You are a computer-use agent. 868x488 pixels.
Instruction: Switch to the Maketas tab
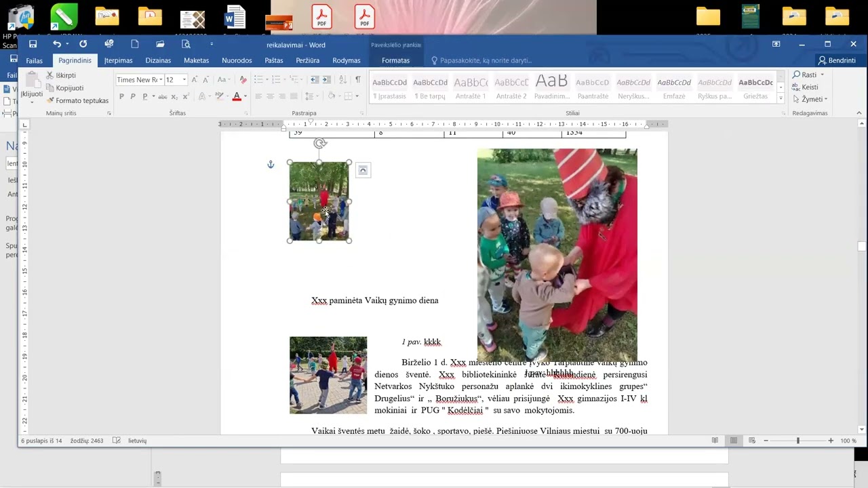[197, 60]
